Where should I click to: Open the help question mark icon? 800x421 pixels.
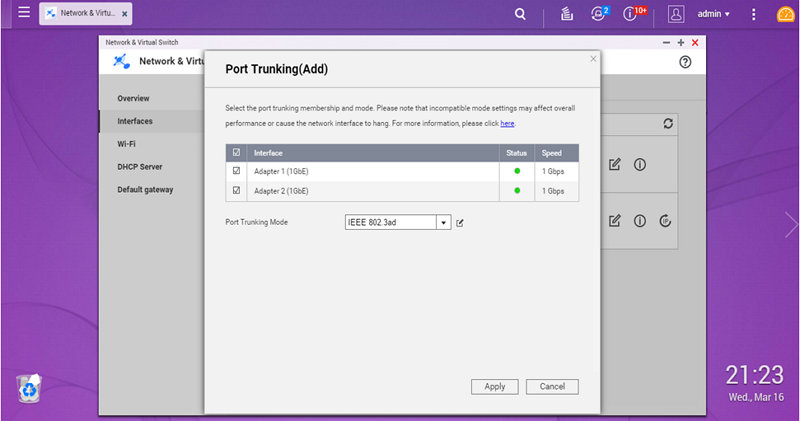coord(685,62)
